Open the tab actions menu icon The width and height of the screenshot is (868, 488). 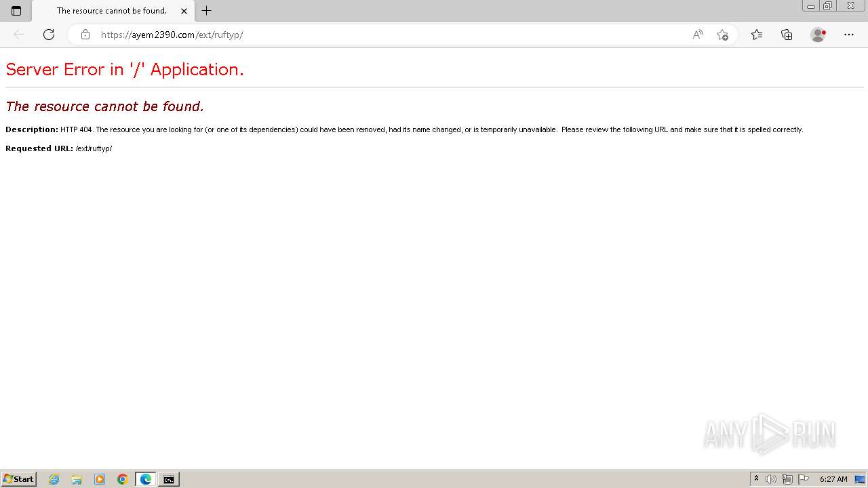[x=16, y=11]
